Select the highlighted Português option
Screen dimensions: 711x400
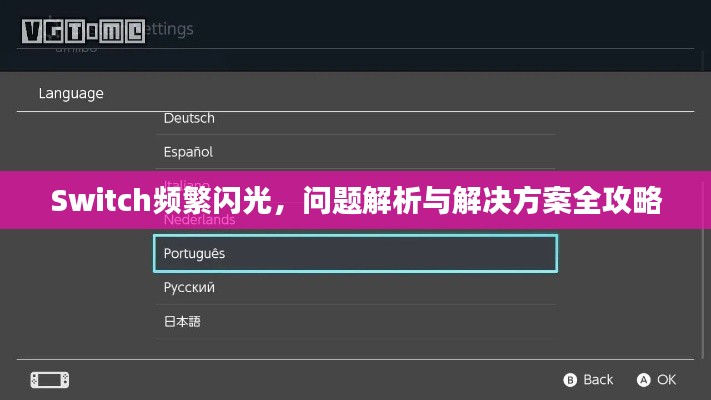click(x=356, y=254)
